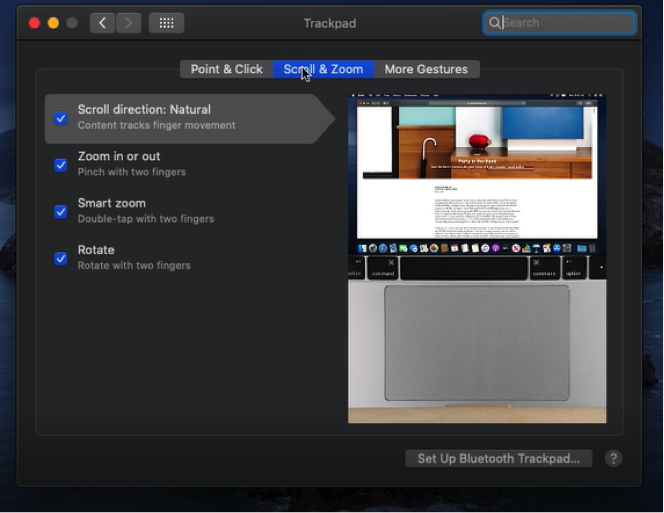The image size is (664, 513).
Task: Turn off the Rotate checkbox
Action: pyautogui.click(x=61, y=258)
